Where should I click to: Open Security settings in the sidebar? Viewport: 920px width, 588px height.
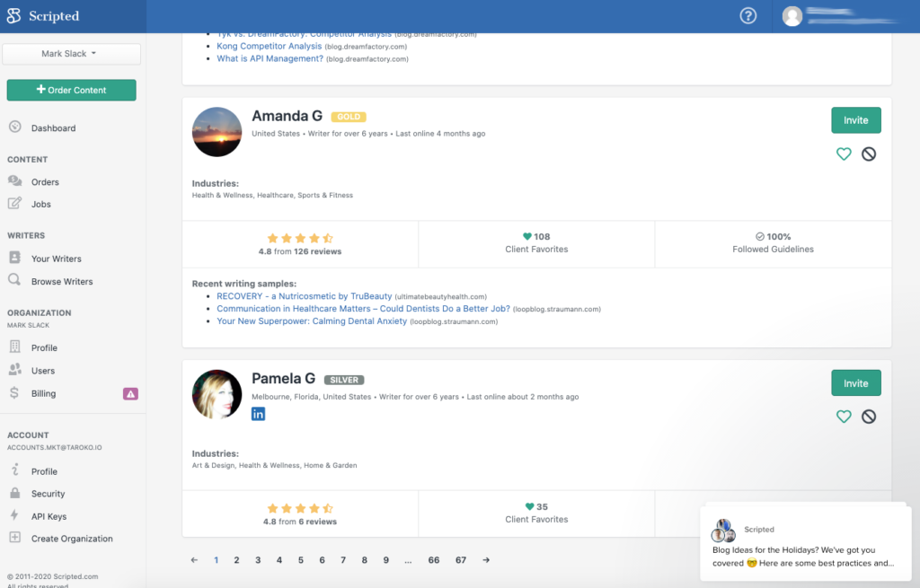pos(49,494)
